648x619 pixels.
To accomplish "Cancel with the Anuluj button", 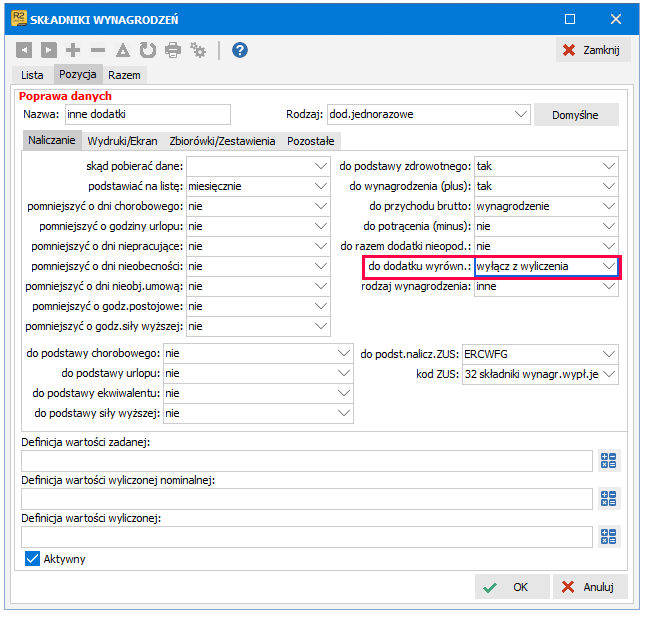I will point(590,587).
